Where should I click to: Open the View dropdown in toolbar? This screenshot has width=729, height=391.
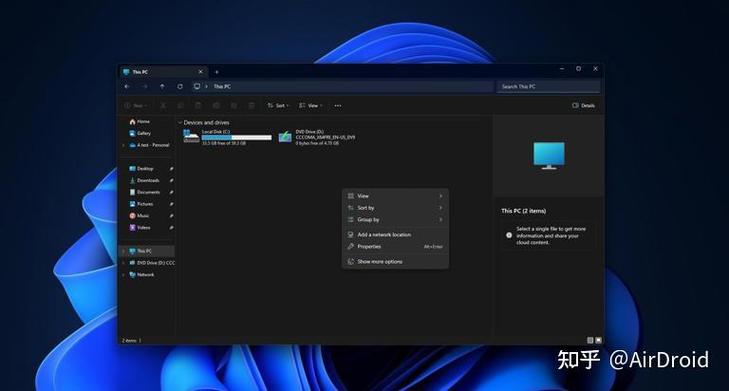311,106
